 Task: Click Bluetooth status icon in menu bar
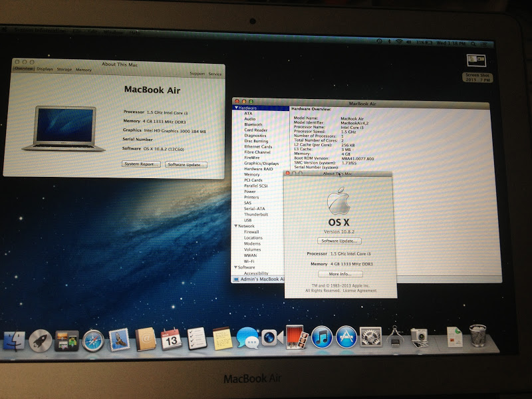389,42
